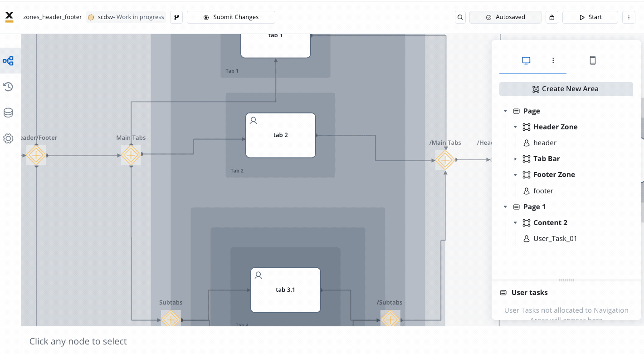The width and height of the screenshot is (644, 354).
Task: Click the User tasks section header
Action: (x=529, y=293)
